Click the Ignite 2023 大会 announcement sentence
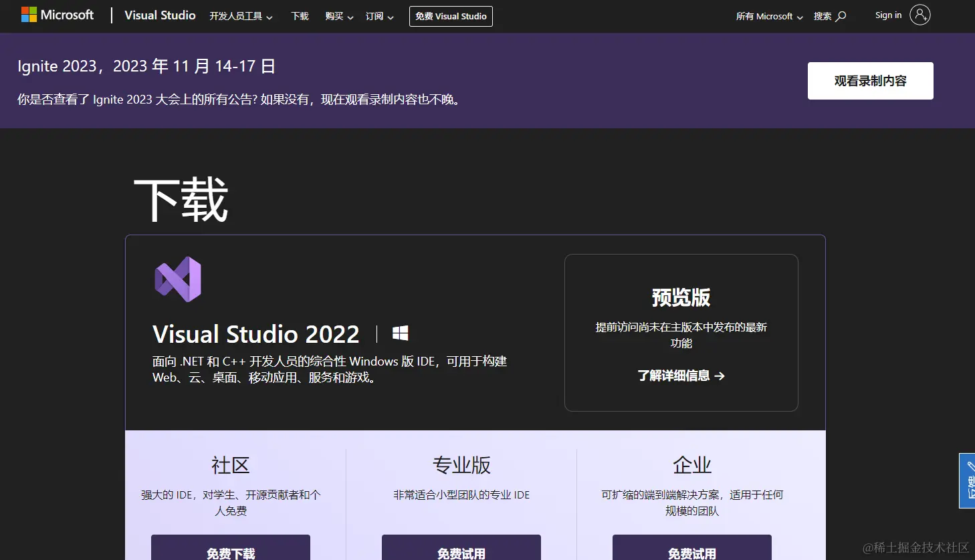 [x=239, y=100]
